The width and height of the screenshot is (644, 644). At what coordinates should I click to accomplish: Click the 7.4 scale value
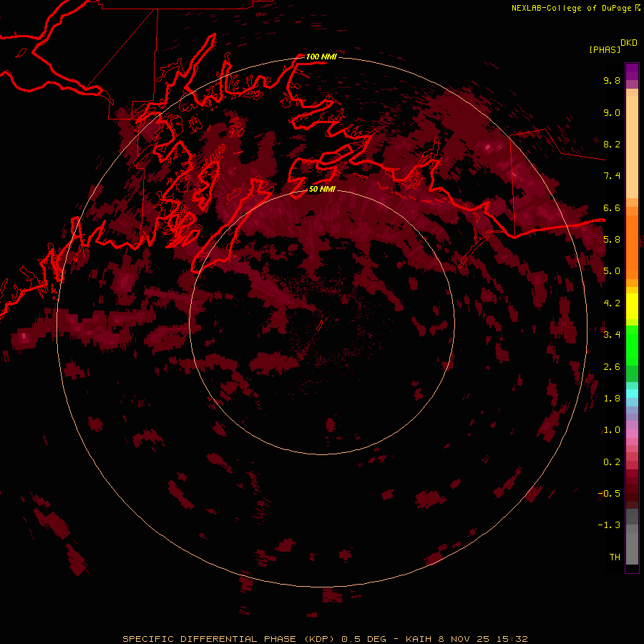[x=612, y=176]
